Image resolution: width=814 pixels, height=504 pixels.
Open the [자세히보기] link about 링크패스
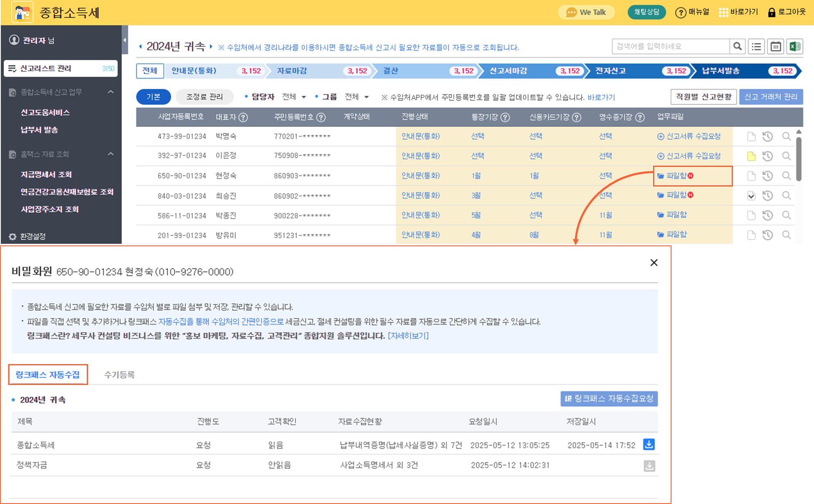tap(408, 336)
